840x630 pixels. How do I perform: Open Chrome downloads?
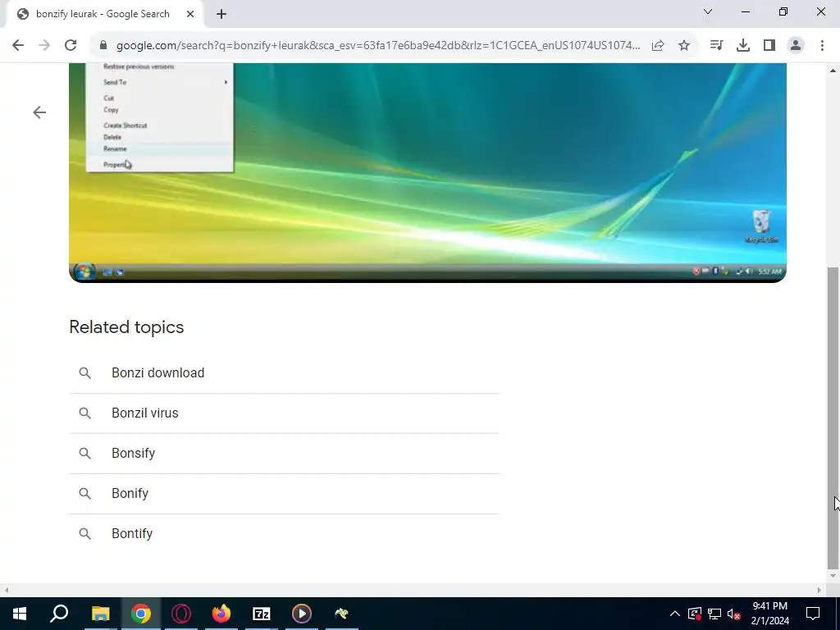tap(742, 46)
